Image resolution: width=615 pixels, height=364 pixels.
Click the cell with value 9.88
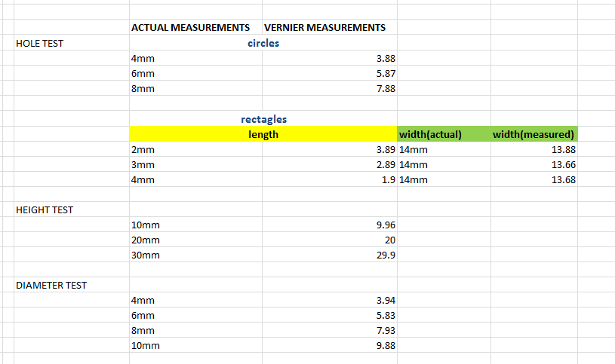(330, 346)
